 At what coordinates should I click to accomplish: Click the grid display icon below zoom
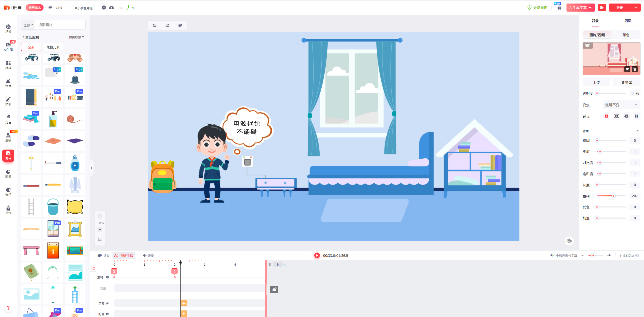click(x=100, y=239)
